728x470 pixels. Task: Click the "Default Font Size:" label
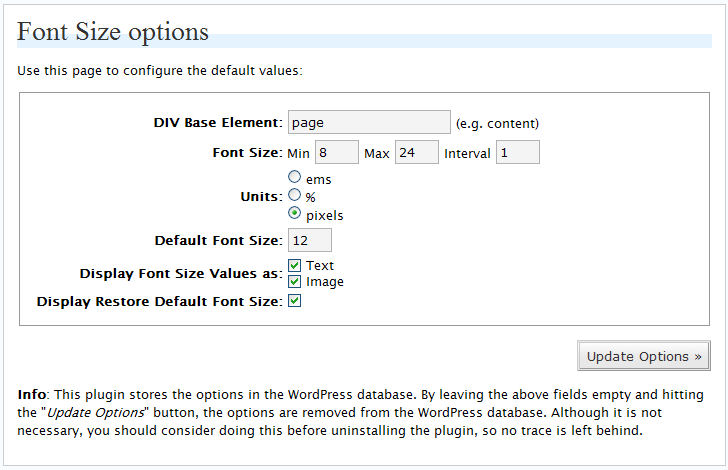click(x=218, y=241)
